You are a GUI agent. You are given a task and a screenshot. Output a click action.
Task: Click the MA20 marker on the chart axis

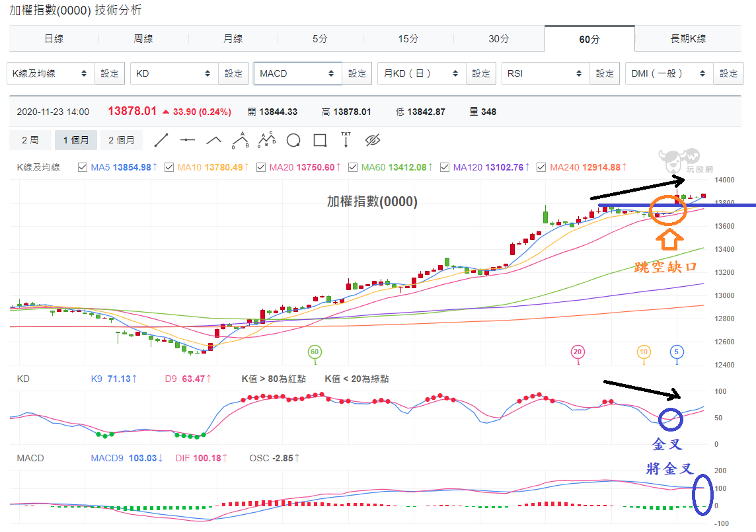(578, 352)
